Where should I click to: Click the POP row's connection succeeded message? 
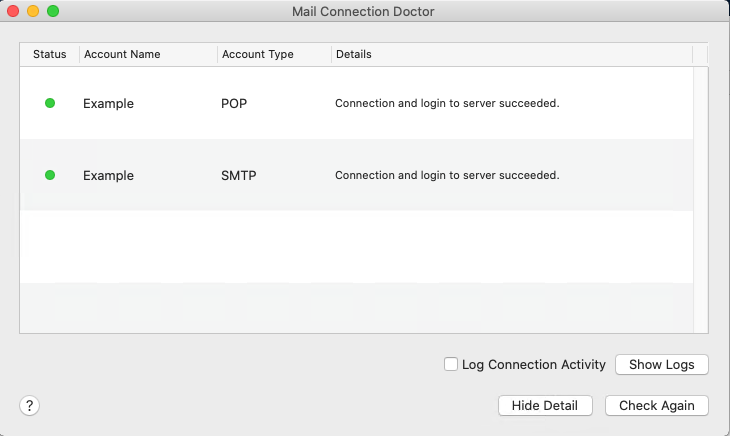tap(446, 103)
